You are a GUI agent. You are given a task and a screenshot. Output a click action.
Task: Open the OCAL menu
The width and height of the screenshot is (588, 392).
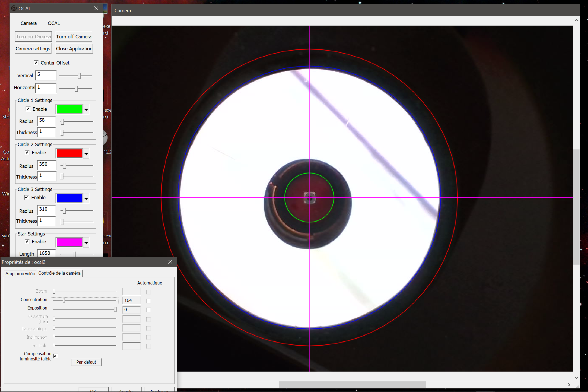point(54,23)
